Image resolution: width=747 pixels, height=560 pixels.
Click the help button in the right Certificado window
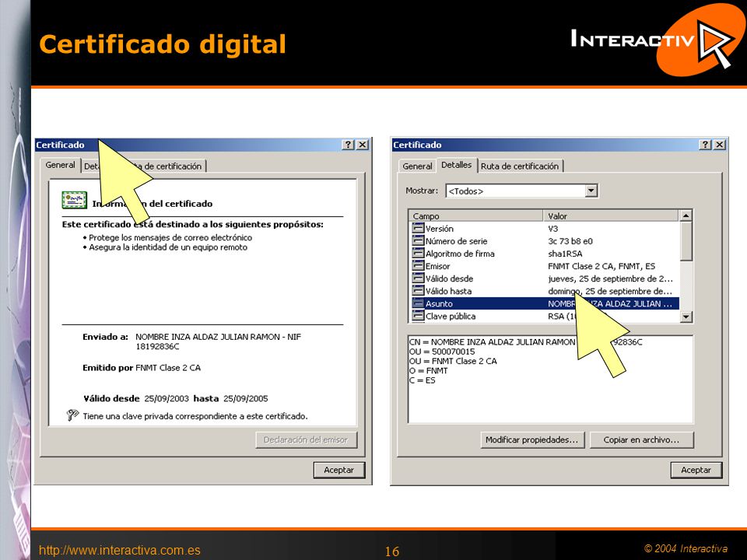(x=706, y=145)
